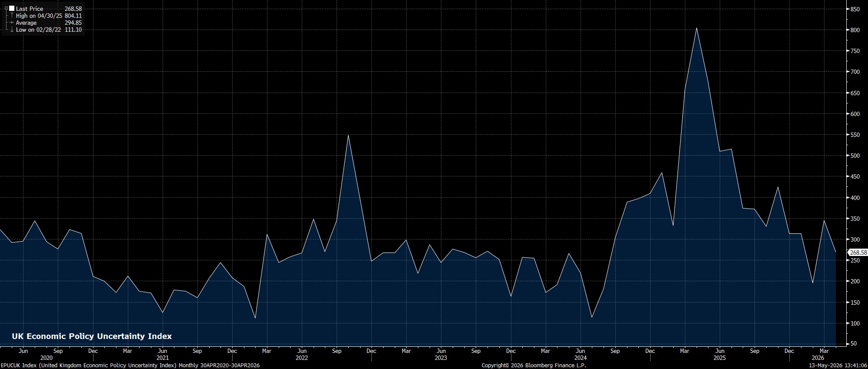Click the April 2025 peak near 800
Image resolution: width=868 pixels, height=369 pixels.
click(x=697, y=28)
